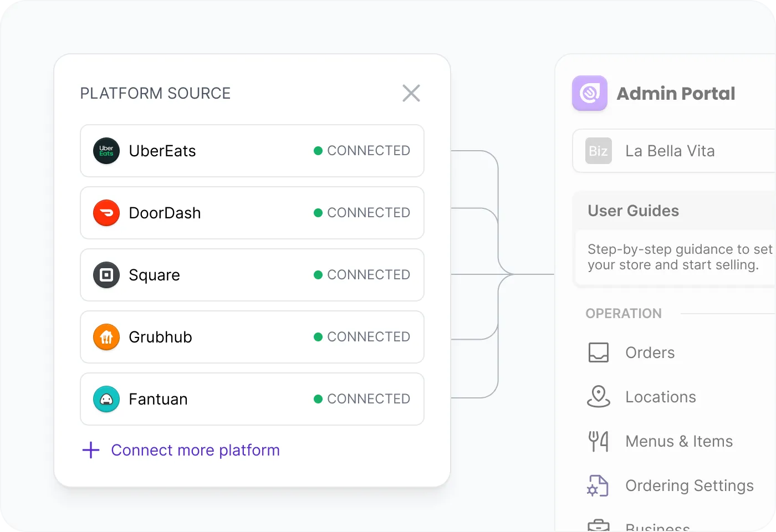Open Ordering Settings in the sidebar
Viewport: 776px width, 532px height.
click(690, 486)
